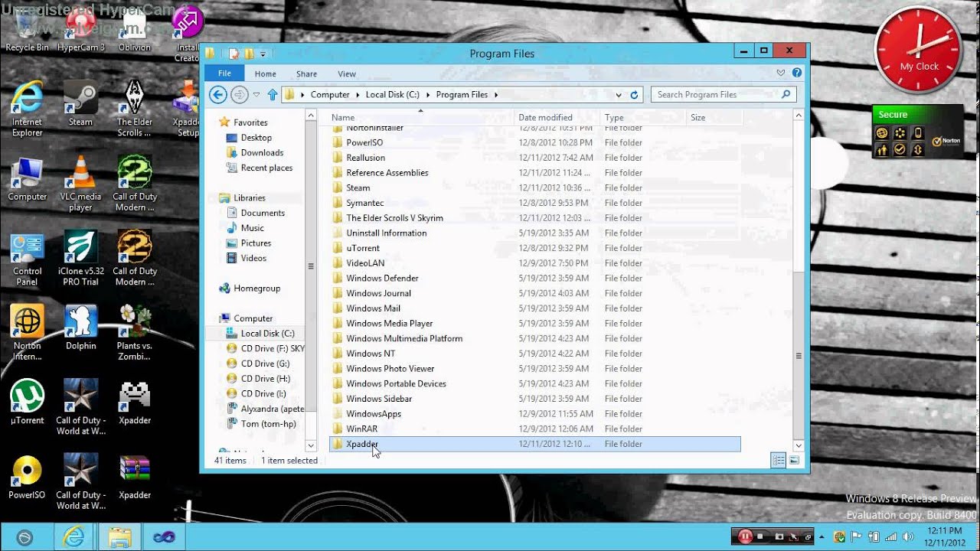Take HyperCam snapshot camera icon
The image size is (980, 551).
coord(779,536)
